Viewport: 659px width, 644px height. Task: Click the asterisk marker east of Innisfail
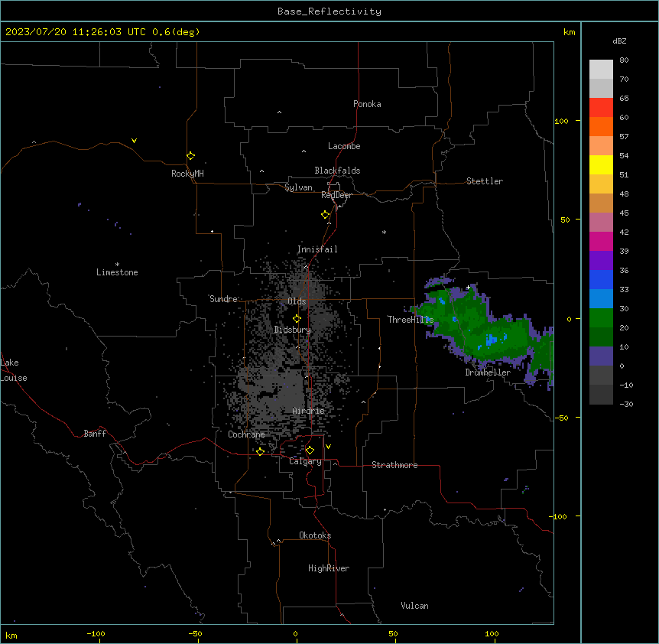[384, 233]
